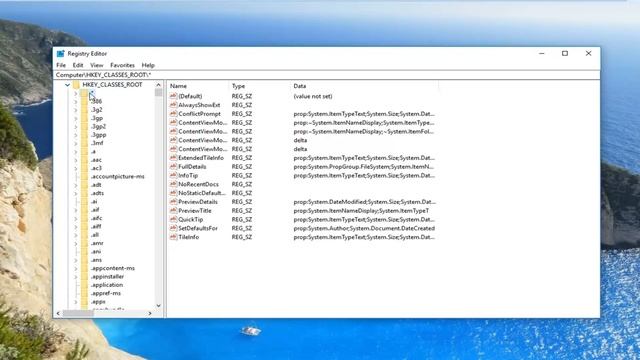Viewport: 640px width, 360px height.
Task: Click the "(value not set)" data cell
Action: pos(313,96)
